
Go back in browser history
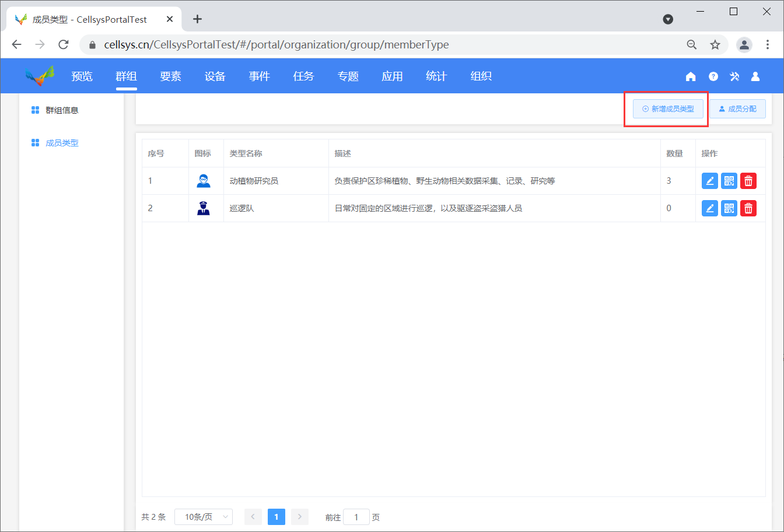coord(16,44)
